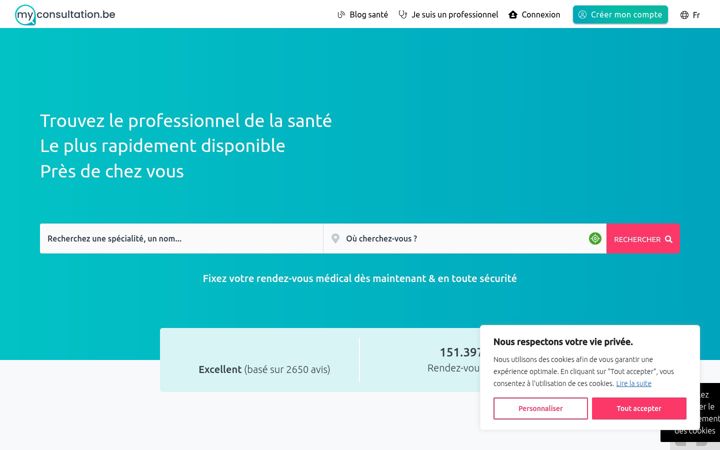720x450 pixels.
Task: Click the Fixez votre rendez-vous médical tagline
Action: coord(360,278)
